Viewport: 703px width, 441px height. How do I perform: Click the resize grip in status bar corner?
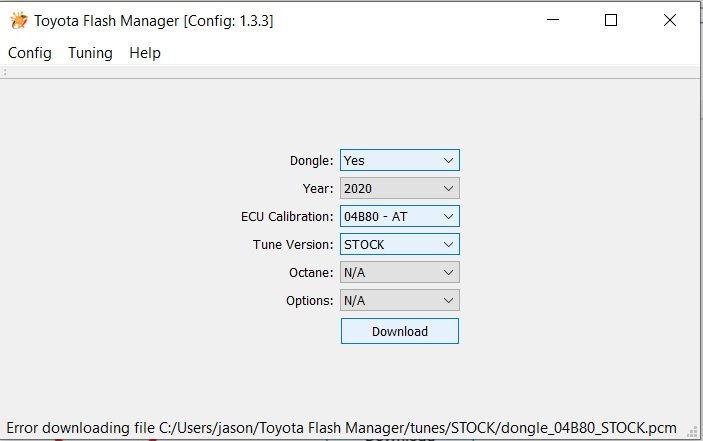click(693, 431)
